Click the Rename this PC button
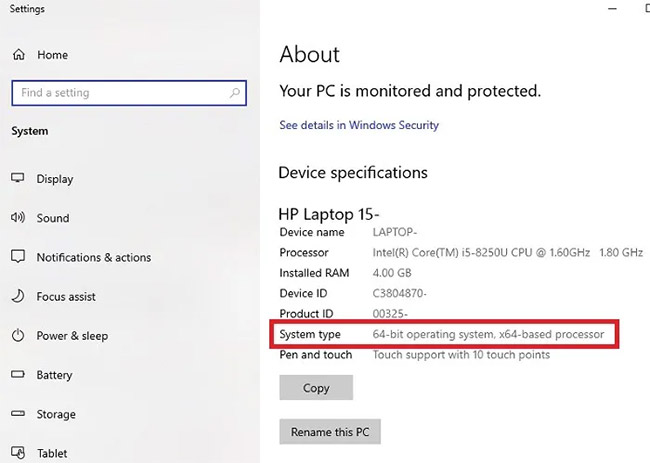The width and height of the screenshot is (650, 463). coord(330,432)
